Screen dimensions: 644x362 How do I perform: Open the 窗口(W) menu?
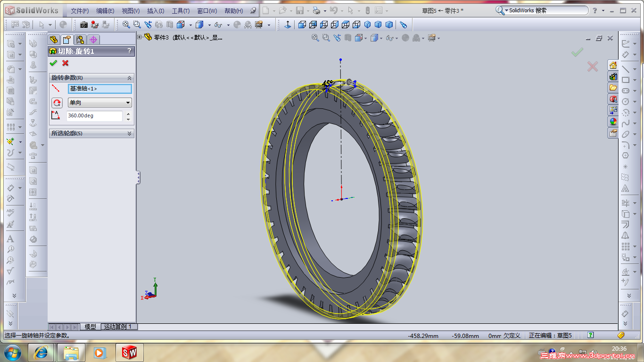point(207,11)
